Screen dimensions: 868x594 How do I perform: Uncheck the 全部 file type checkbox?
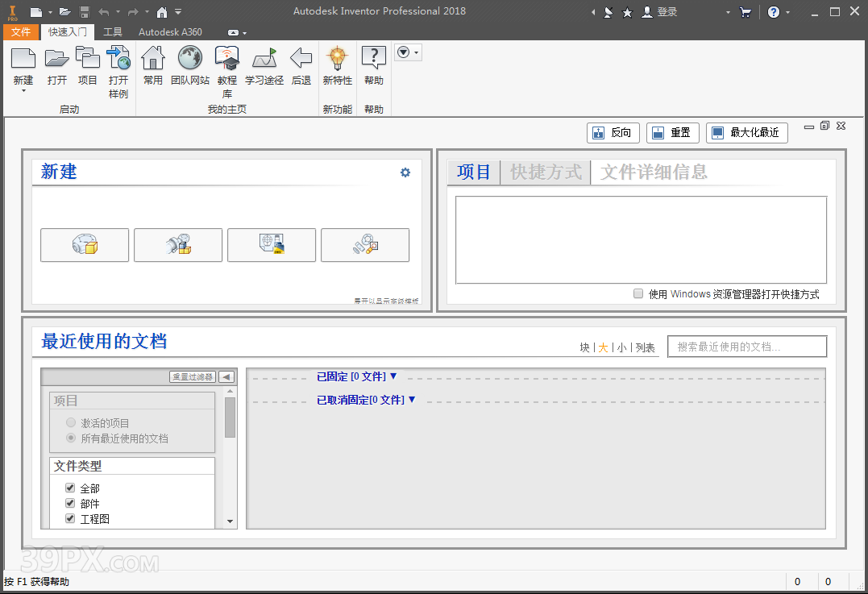coord(70,488)
